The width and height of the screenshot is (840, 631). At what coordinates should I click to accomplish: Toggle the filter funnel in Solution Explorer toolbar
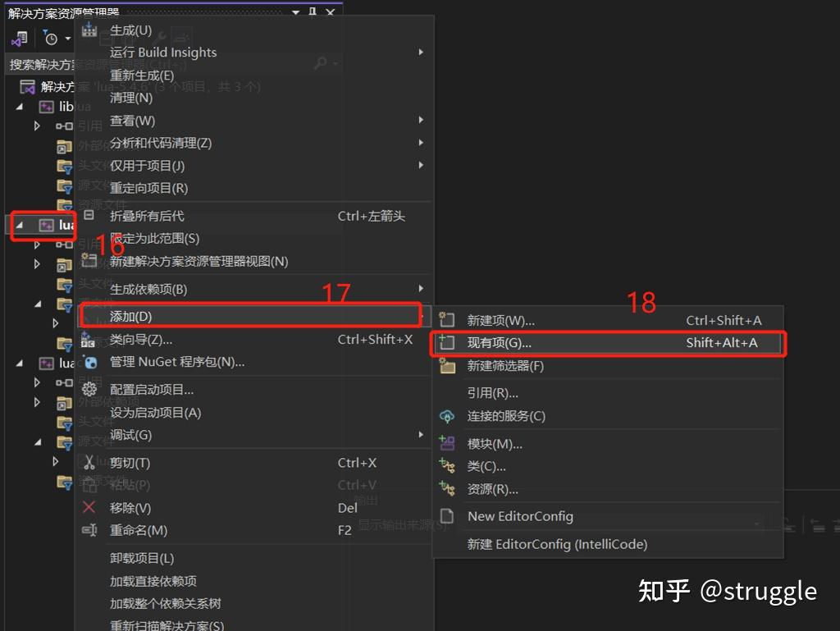click(46, 32)
